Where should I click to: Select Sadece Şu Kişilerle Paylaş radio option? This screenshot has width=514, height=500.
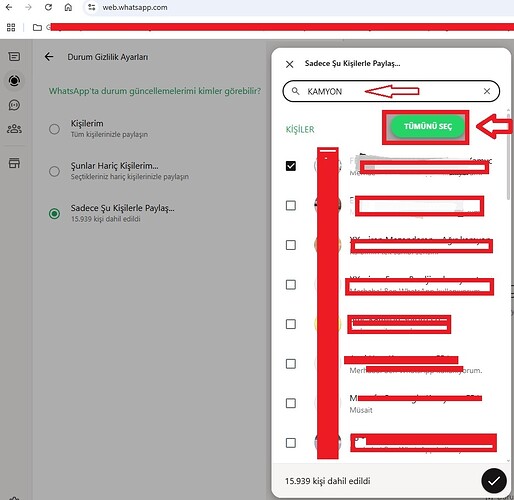click(x=54, y=213)
